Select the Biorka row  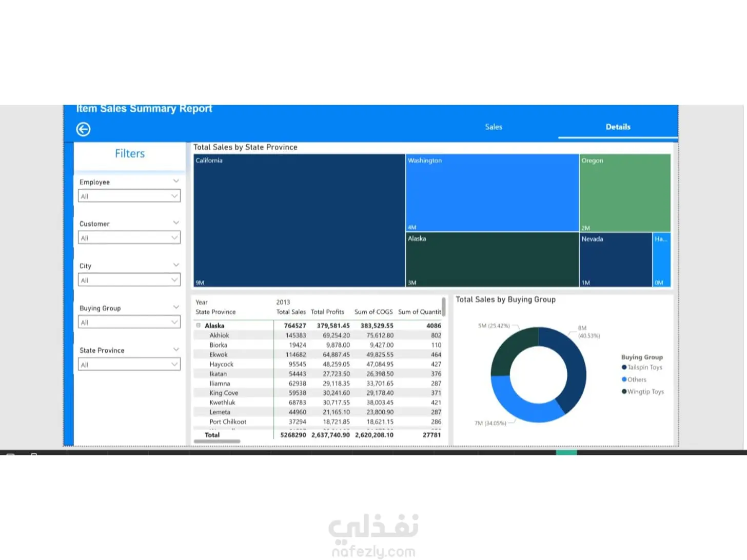click(x=318, y=345)
